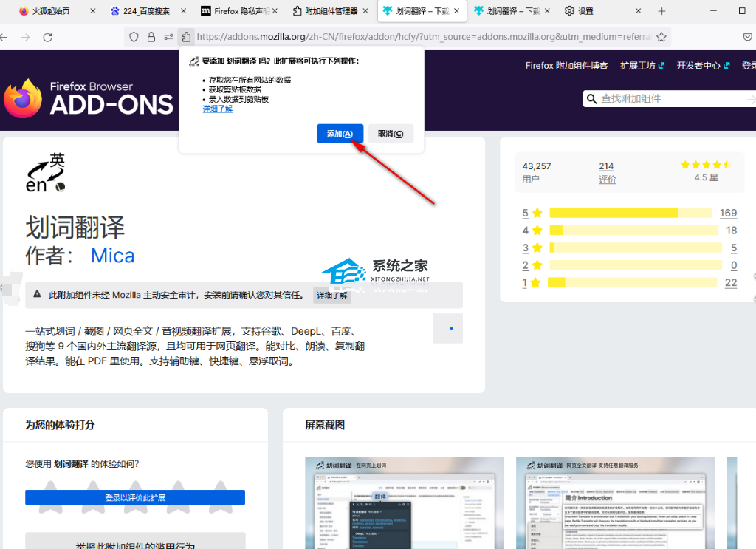The width and height of the screenshot is (756, 549).
Task: Click the 22 one-star review count
Action: [731, 282]
